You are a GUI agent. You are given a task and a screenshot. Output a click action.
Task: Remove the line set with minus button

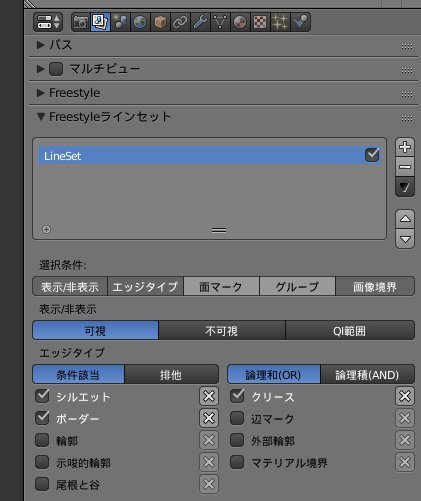click(405, 167)
